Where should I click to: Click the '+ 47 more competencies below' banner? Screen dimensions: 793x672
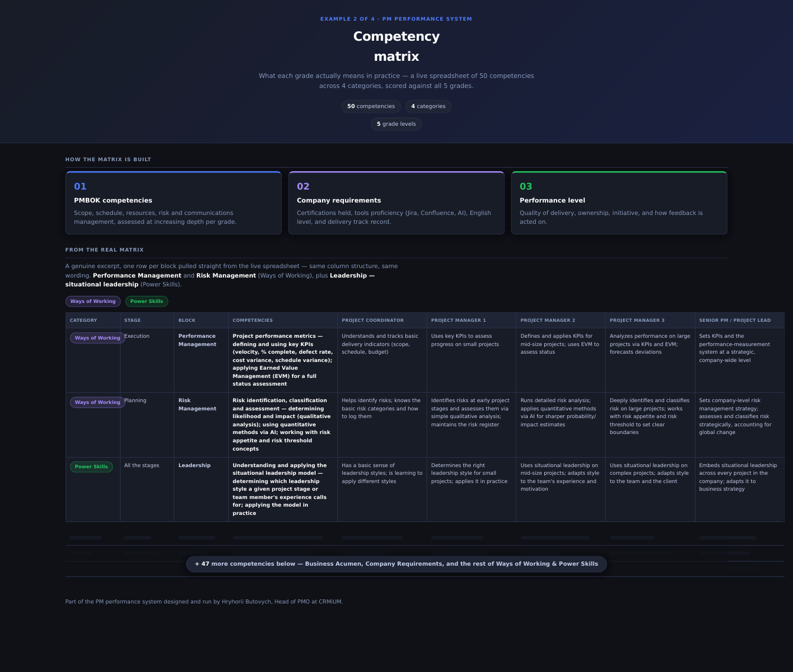[396, 564]
